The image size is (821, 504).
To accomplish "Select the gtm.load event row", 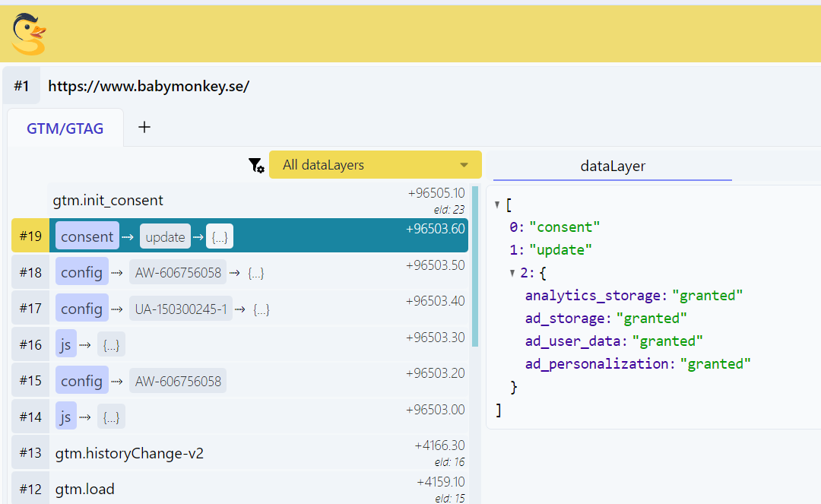I will click(x=239, y=488).
